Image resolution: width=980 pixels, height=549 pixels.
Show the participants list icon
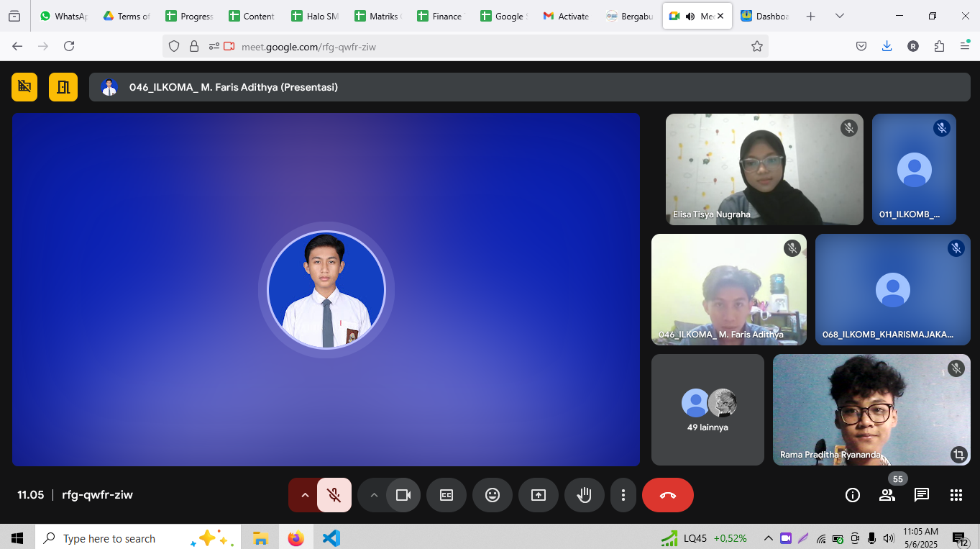point(887,495)
